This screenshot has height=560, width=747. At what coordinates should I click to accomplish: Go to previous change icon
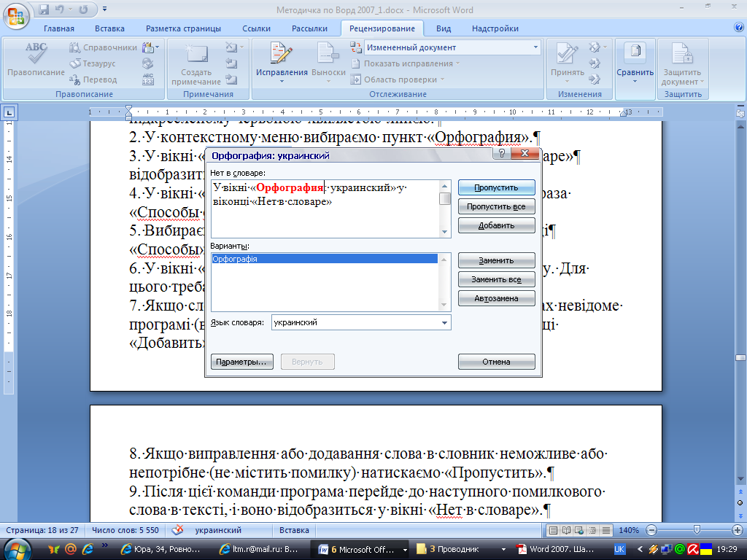coord(595,63)
